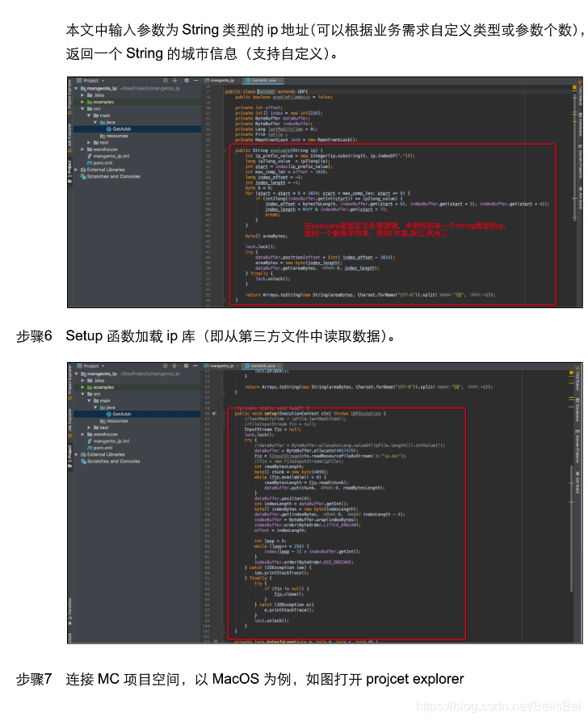Toggle 1: Project side tab in lower IDE
This screenshot has height=721, width=588.
point(69,457)
